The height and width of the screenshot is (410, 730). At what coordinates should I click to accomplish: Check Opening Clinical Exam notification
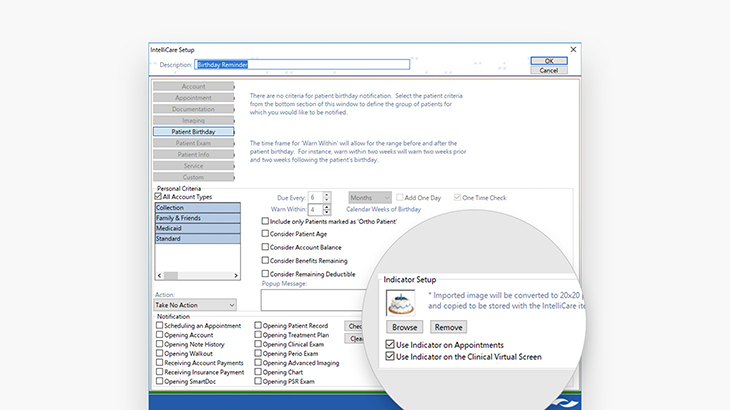(x=257, y=344)
